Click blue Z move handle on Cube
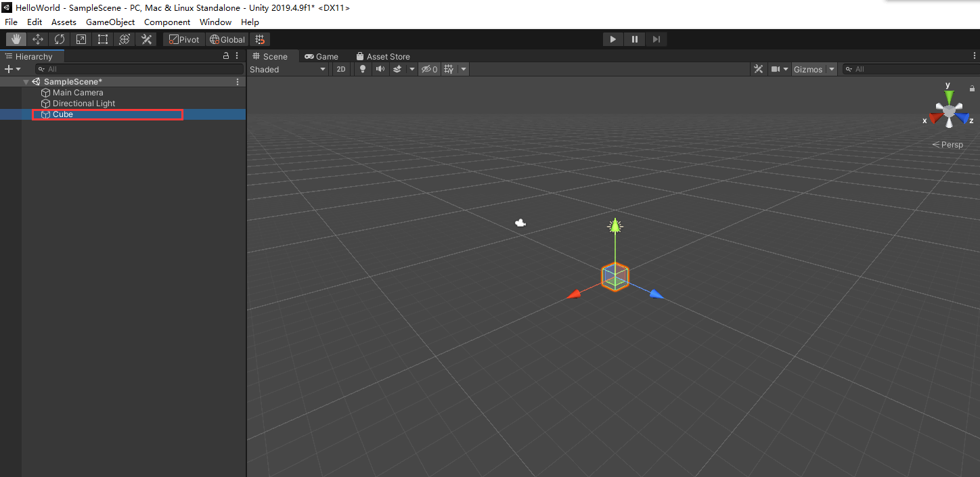980x477 pixels. pyautogui.click(x=656, y=294)
